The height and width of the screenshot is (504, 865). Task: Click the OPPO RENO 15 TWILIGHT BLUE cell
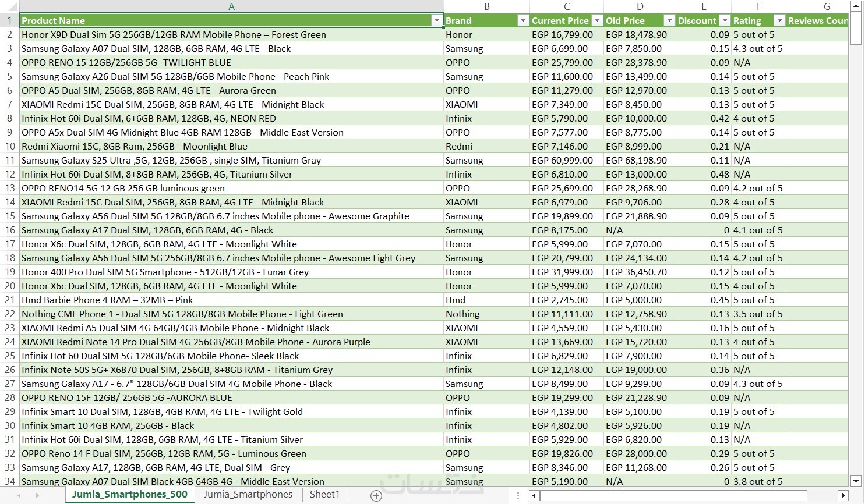tap(231, 62)
